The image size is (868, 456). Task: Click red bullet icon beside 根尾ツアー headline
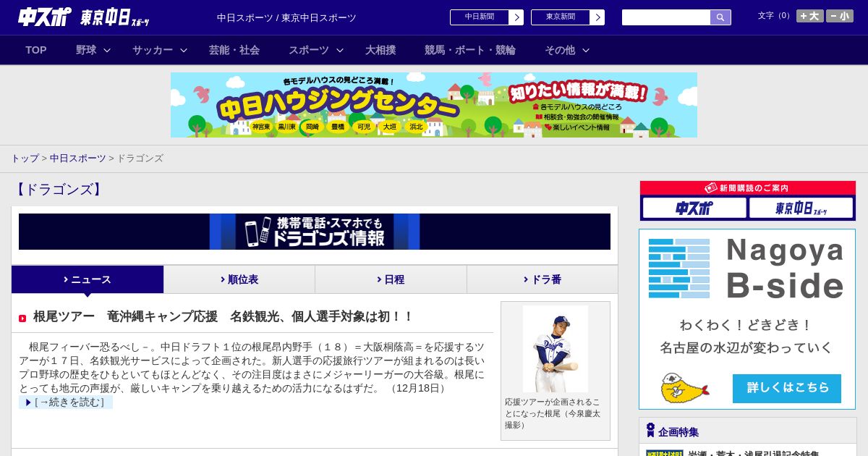22,318
